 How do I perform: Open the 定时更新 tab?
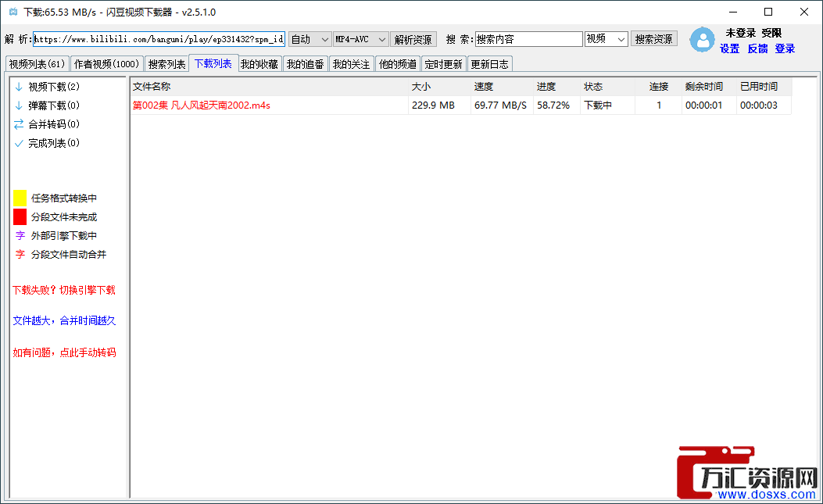click(443, 64)
